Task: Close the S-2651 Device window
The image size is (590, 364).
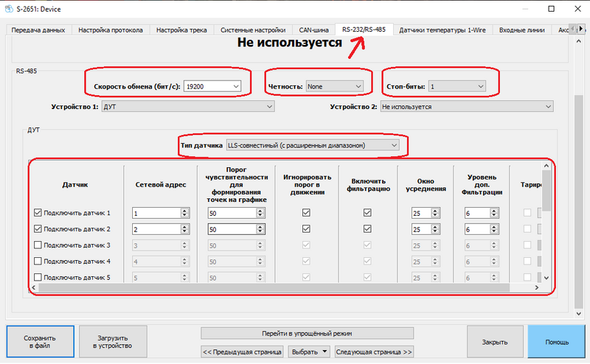Action: click(x=578, y=9)
